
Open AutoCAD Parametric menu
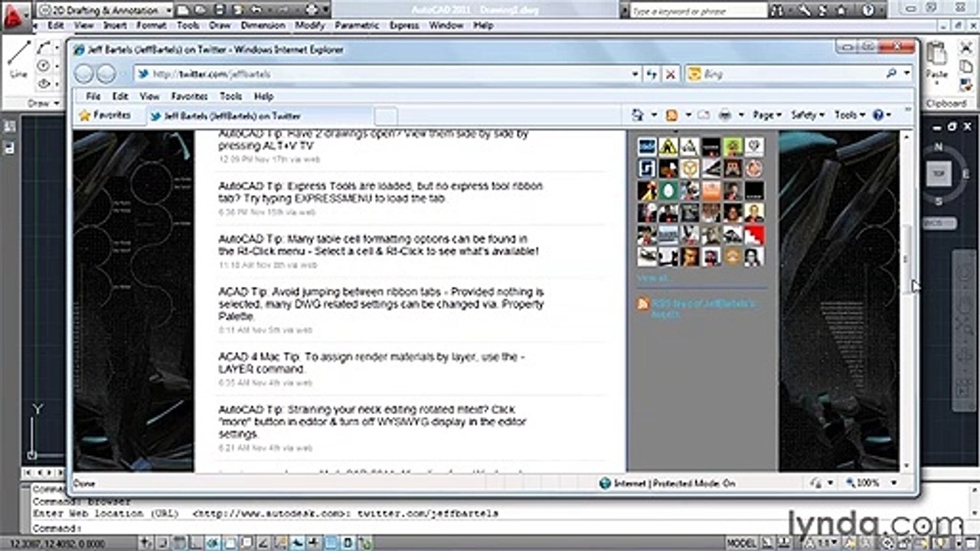[x=358, y=25]
